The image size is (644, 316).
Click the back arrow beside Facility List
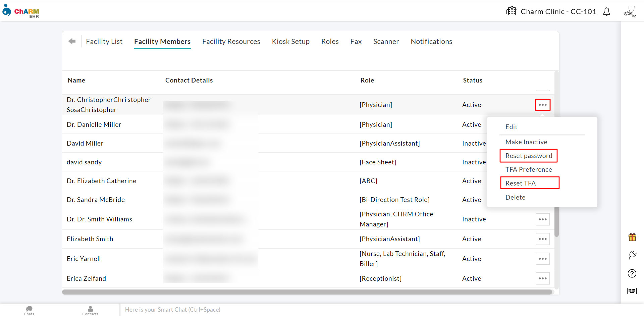(x=72, y=41)
